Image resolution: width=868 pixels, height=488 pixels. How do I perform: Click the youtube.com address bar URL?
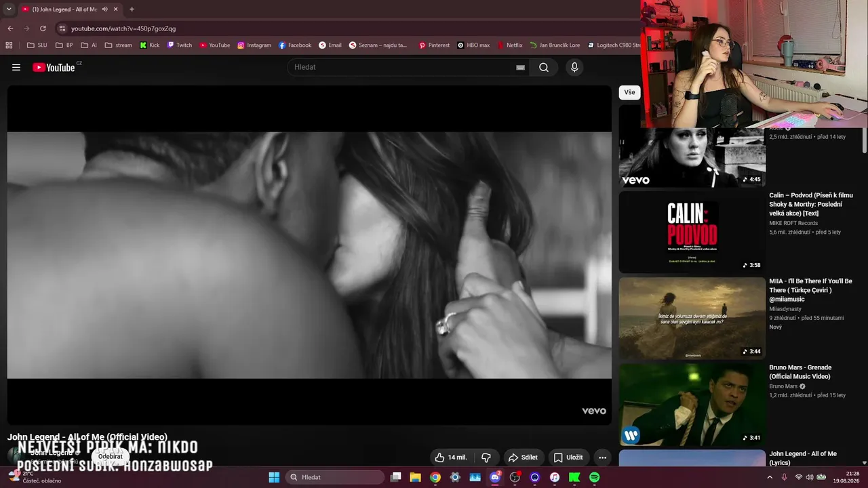point(123,28)
